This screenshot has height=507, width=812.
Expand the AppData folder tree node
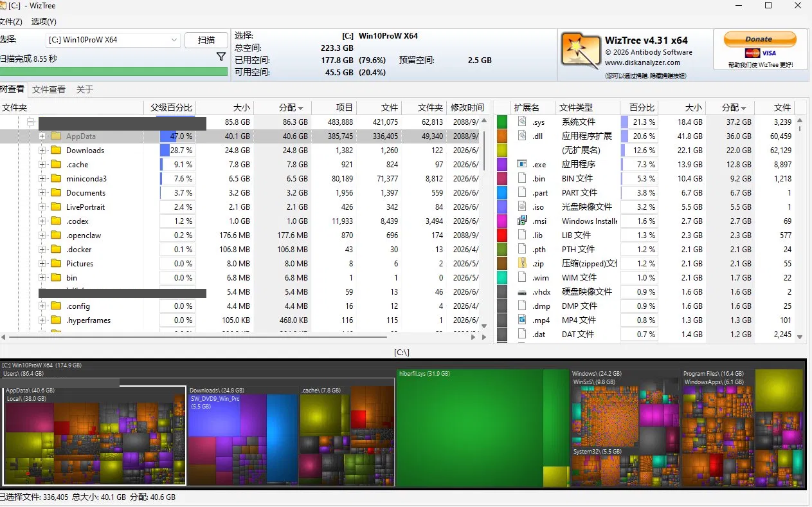[x=42, y=136]
